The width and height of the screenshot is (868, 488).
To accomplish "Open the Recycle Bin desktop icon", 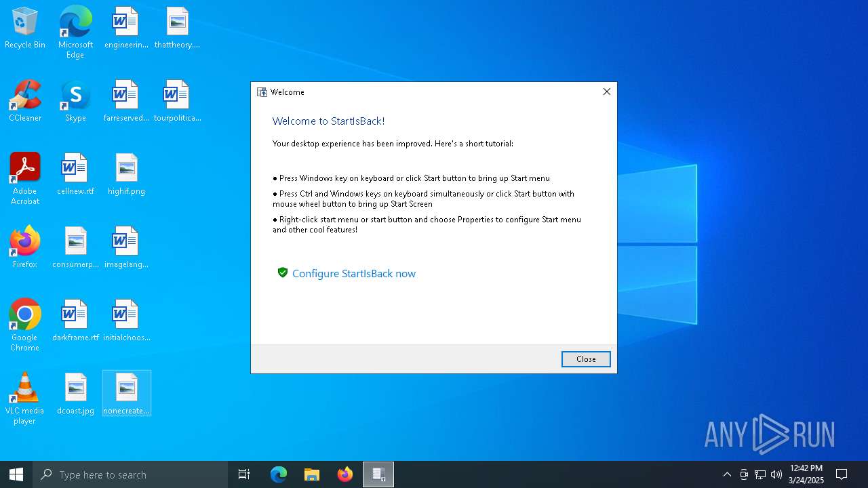I will (x=25, y=28).
